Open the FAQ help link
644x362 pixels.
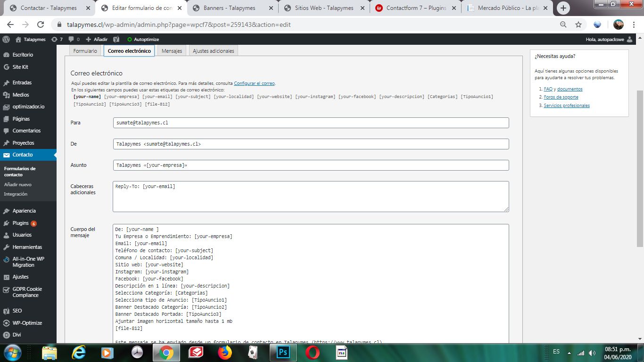click(548, 89)
